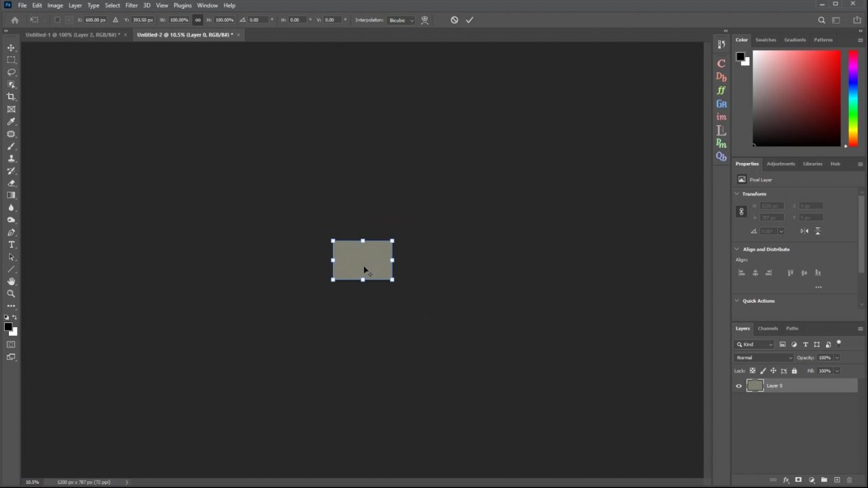
Task: Toggle visibility of Layer 0
Action: (739, 386)
